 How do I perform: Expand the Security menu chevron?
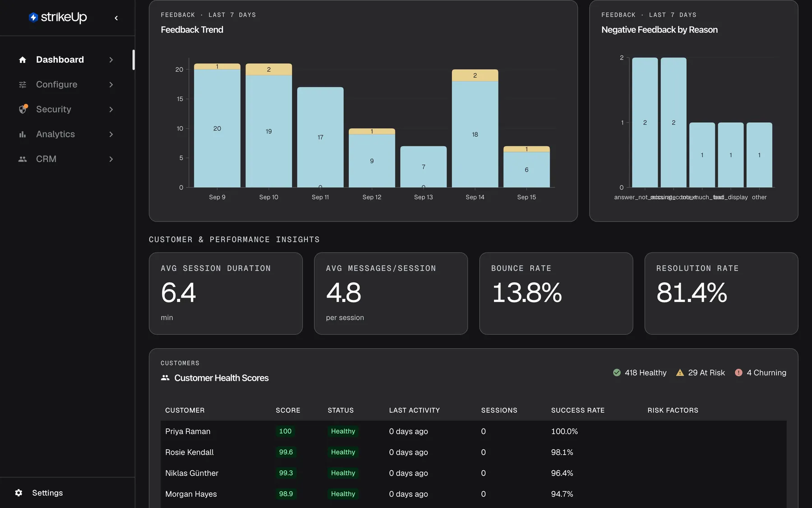[x=111, y=109]
